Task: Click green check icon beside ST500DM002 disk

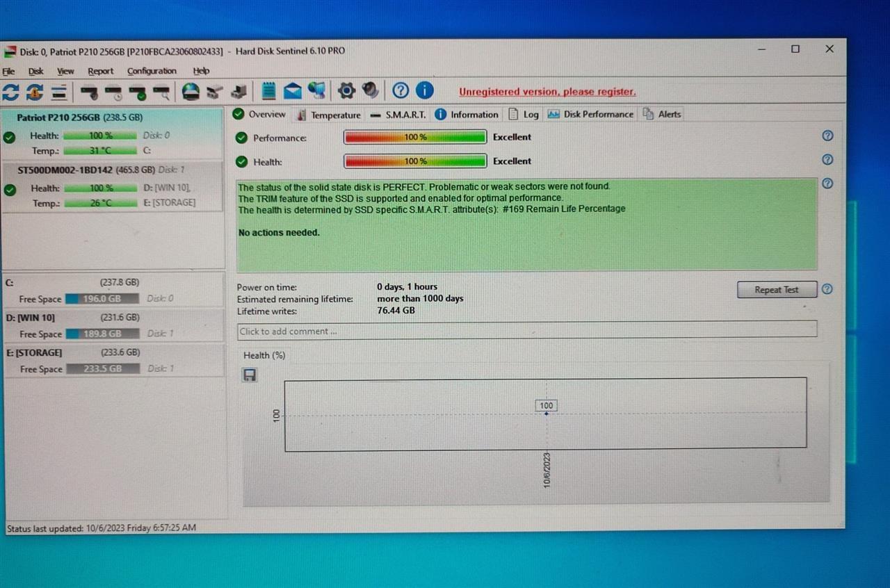Action: 9,189
